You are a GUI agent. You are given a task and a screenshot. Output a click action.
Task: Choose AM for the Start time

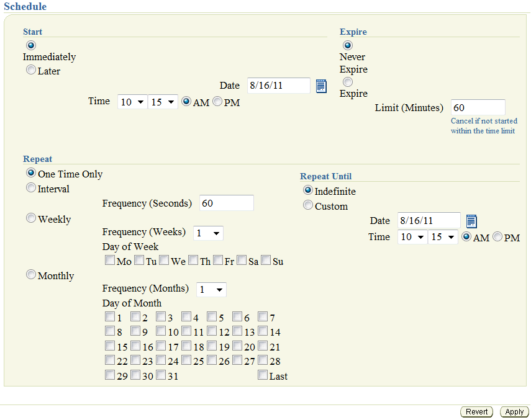pyautogui.click(x=186, y=101)
